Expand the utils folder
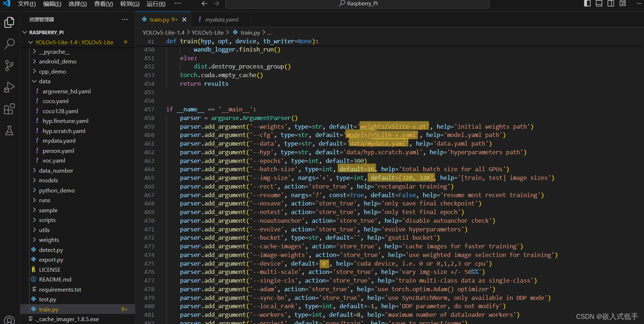Screen dimensions: 644x324 point(77,230)
